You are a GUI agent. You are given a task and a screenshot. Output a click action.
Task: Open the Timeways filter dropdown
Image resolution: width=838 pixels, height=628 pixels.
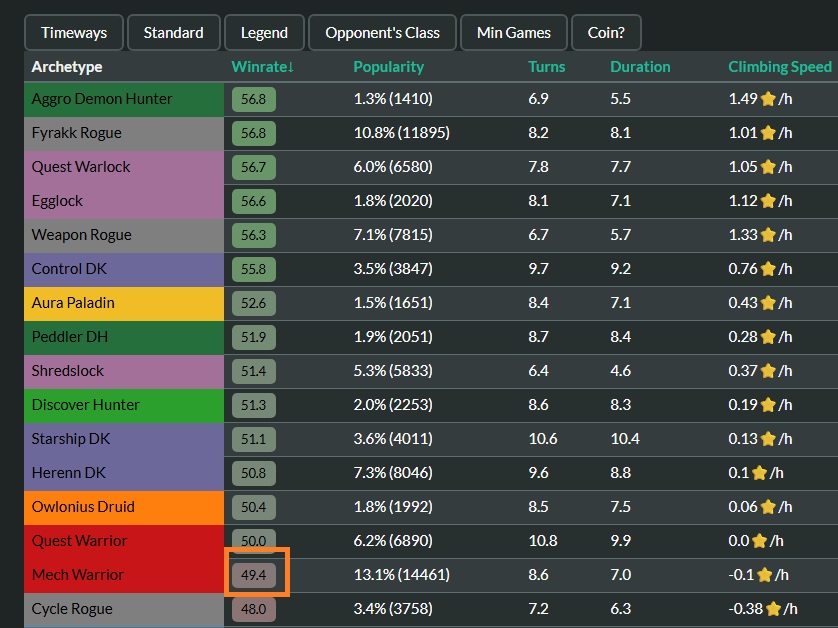[74, 33]
